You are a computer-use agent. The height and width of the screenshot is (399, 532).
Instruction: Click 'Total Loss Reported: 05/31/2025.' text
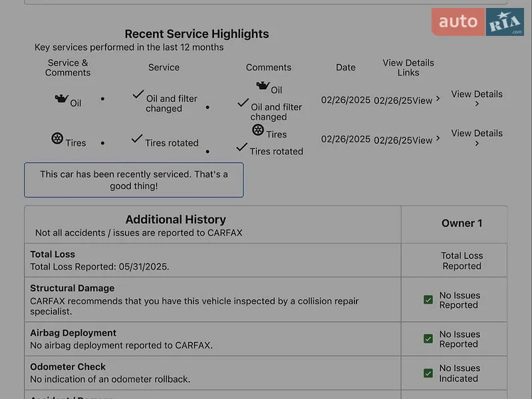[x=99, y=267]
